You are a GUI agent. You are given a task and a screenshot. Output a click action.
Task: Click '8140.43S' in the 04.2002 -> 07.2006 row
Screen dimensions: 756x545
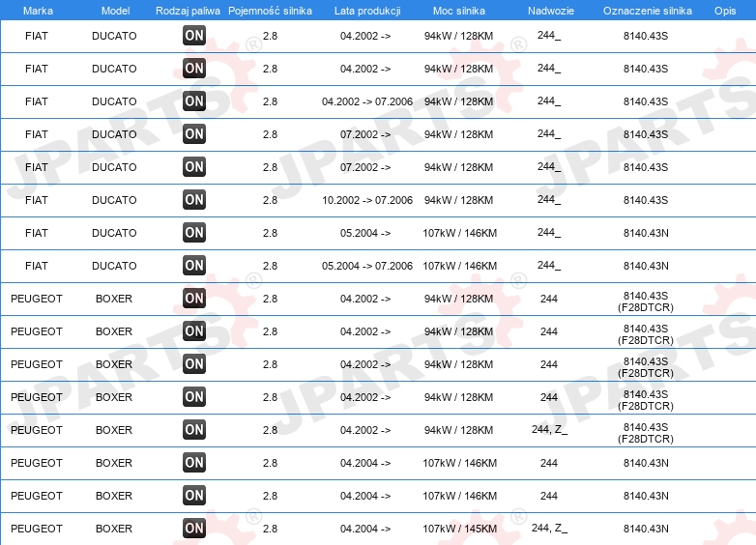pos(646,101)
